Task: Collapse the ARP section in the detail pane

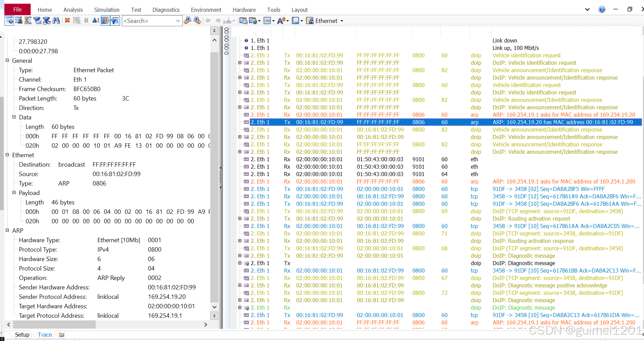Action: tap(7, 230)
